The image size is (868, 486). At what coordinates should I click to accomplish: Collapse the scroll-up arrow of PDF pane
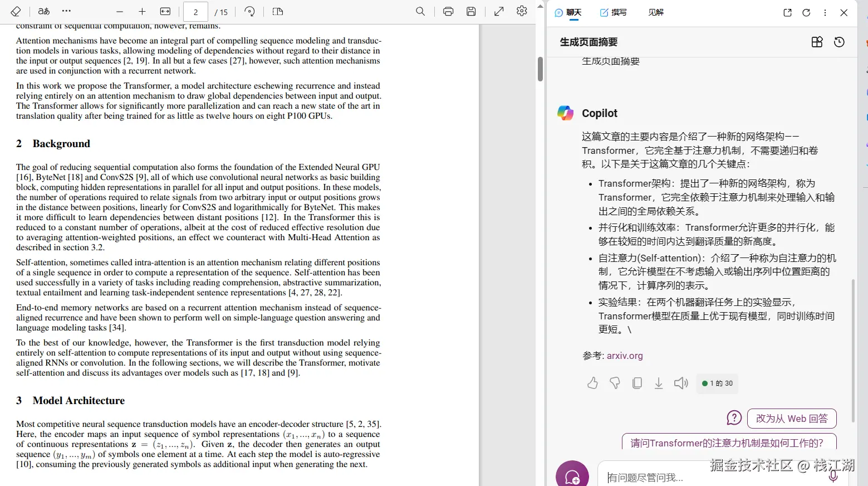(540, 6)
